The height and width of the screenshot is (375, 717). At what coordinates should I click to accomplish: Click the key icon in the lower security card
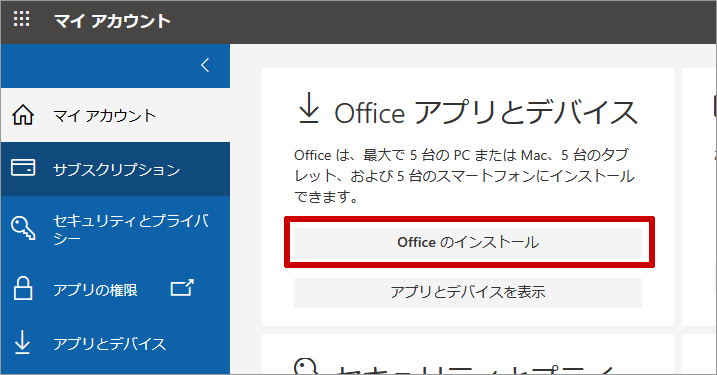(x=305, y=367)
